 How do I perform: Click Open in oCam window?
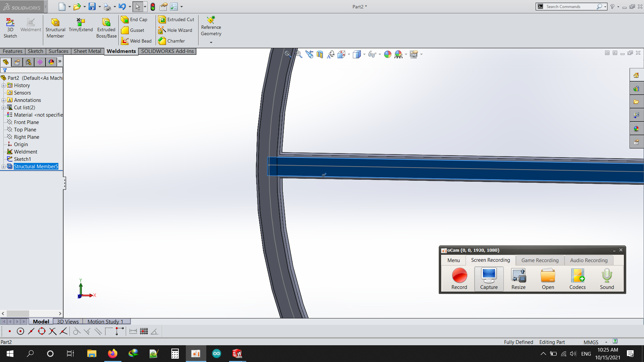point(548,279)
